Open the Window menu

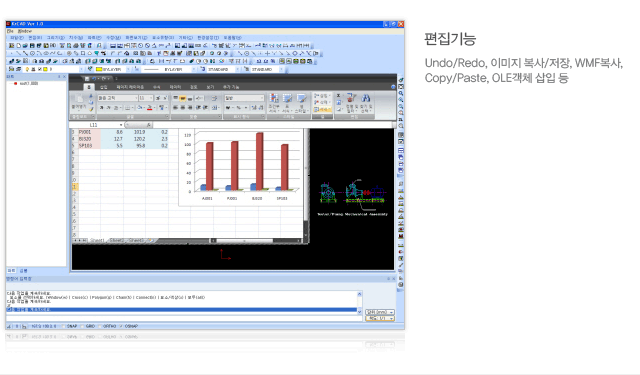point(25,31)
